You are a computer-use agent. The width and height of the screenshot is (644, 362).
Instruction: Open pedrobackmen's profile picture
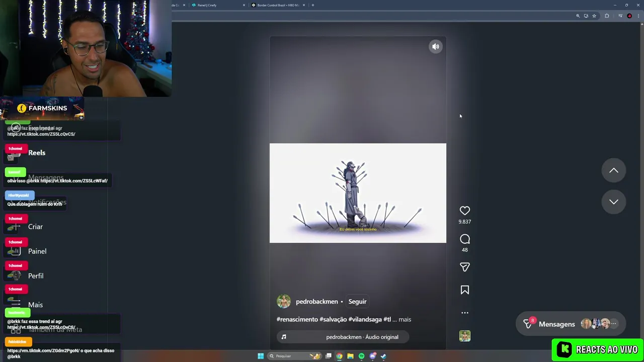coord(284,301)
